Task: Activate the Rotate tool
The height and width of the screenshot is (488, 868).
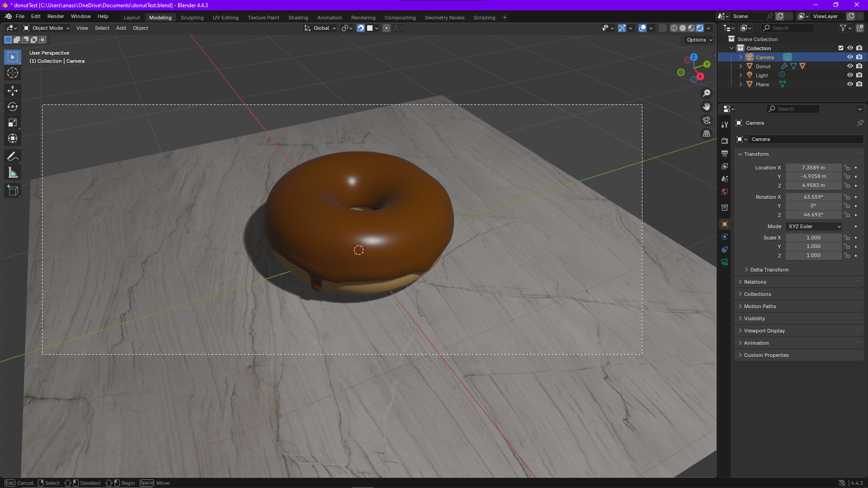Action: (13, 107)
